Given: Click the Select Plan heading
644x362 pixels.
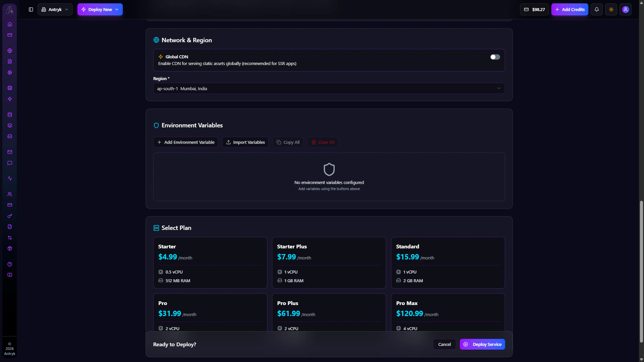Looking at the screenshot, I should [176, 228].
